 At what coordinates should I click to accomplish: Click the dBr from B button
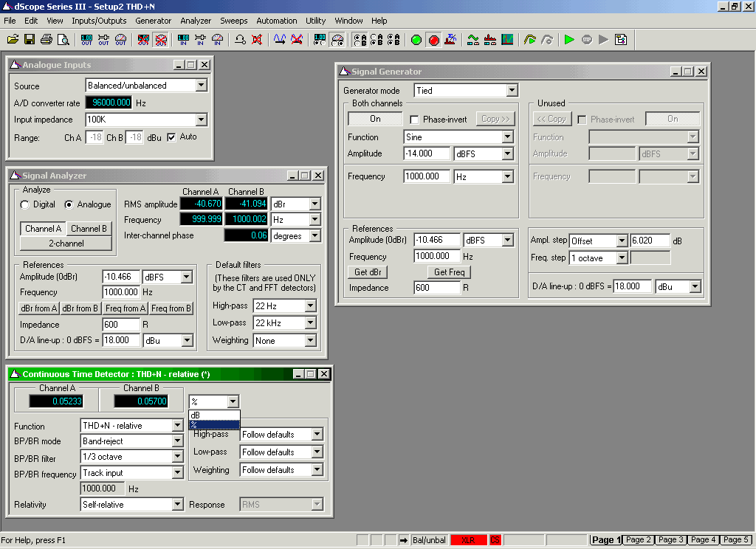(x=80, y=308)
